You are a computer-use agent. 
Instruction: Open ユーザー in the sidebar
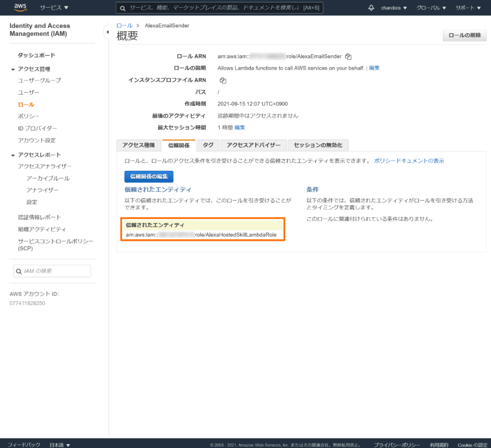(x=29, y=93)
